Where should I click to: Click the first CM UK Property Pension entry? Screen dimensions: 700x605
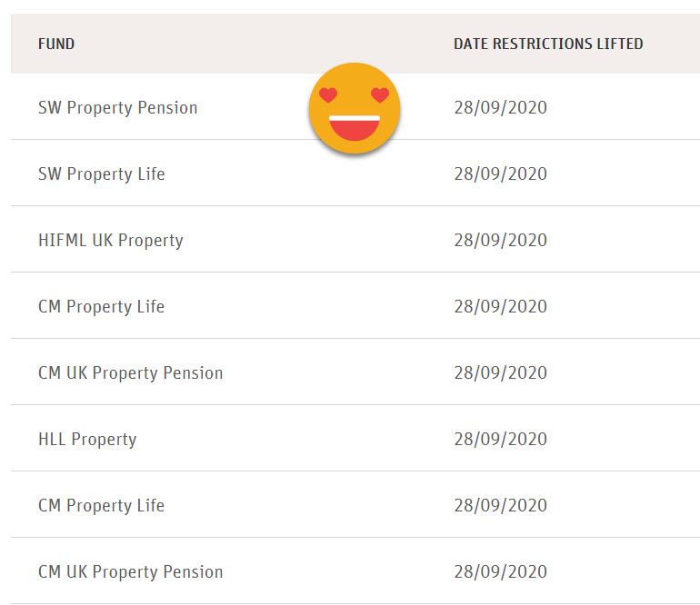pos(130,373)
